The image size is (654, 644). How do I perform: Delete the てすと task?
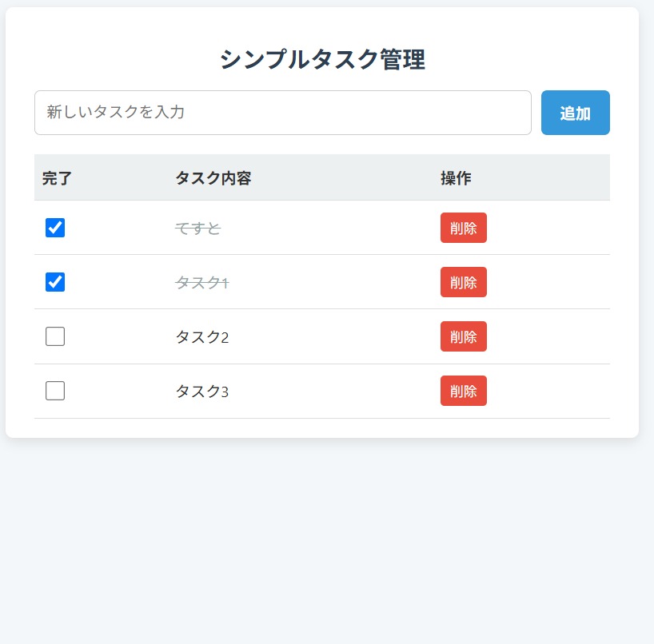coord(463,228)
